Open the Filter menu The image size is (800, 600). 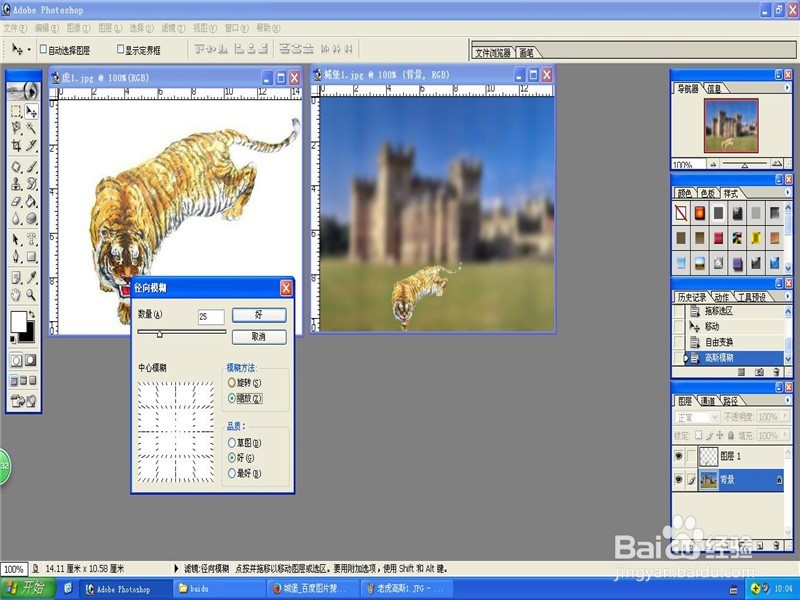173,28
